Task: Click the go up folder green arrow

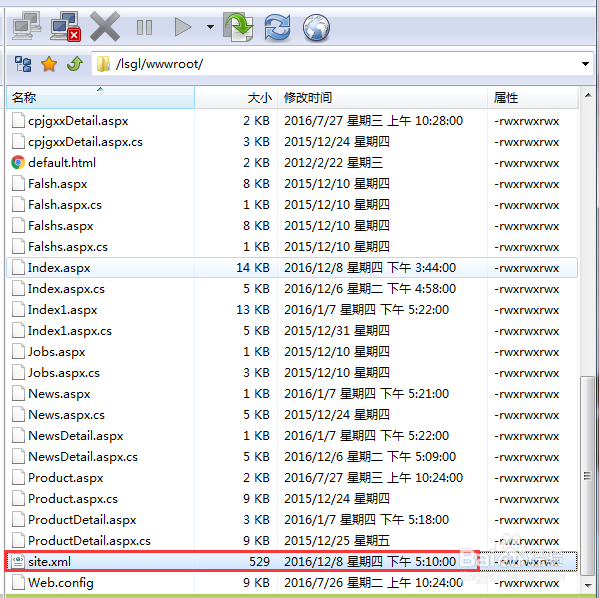Action: pos(75,64)
